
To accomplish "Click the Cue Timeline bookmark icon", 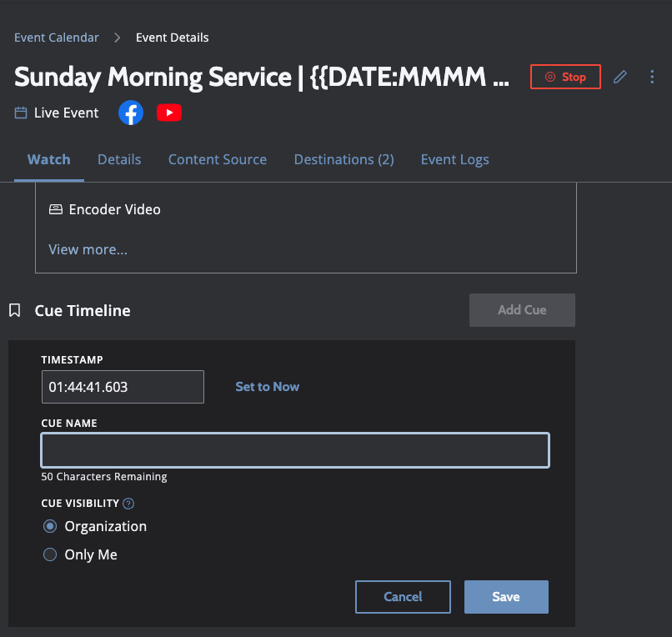I will point(14,310).
